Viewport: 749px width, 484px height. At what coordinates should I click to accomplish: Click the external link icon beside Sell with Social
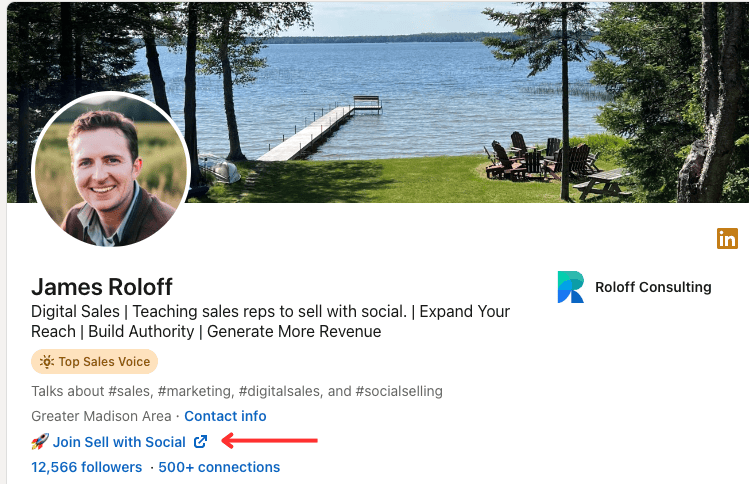pyautogui.click(x=201, y=441)
